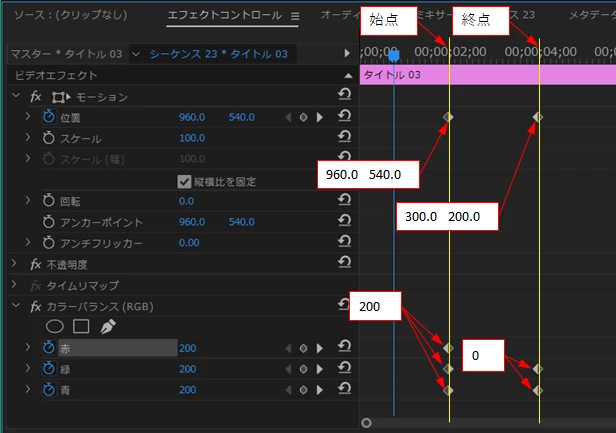Reset the 赤 parameter

tap(344, 346)
